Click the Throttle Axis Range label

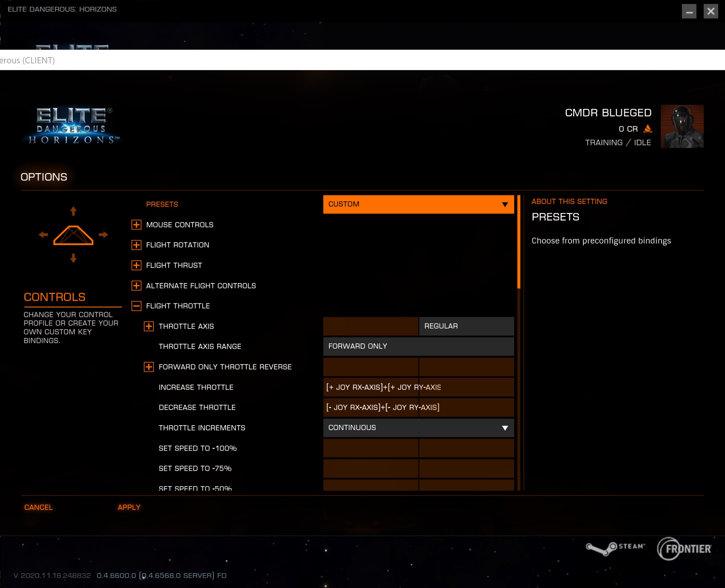(200, 346)
